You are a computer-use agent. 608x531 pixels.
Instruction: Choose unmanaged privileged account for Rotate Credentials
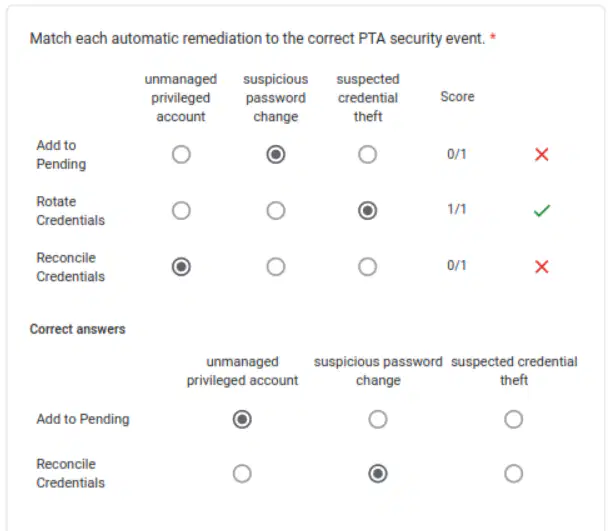coord(181,211)
